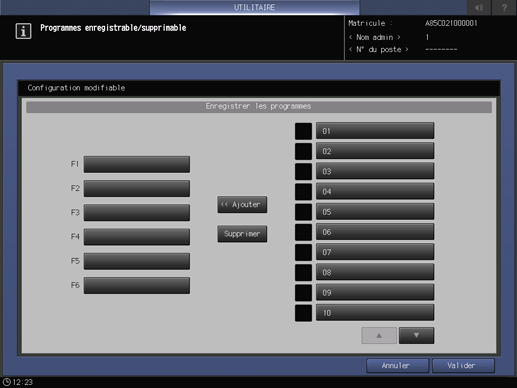Screen dimensions: 517x388
Task: Toggle the black box beside program 06
Action: coord(303,232)
